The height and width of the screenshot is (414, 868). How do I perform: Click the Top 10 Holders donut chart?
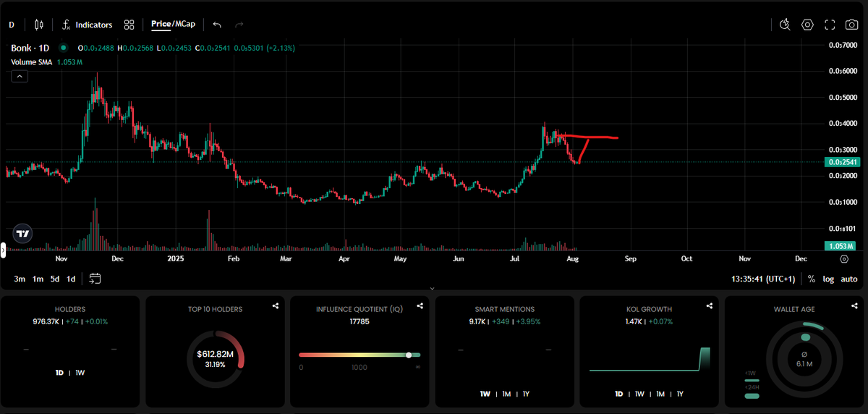215,358
